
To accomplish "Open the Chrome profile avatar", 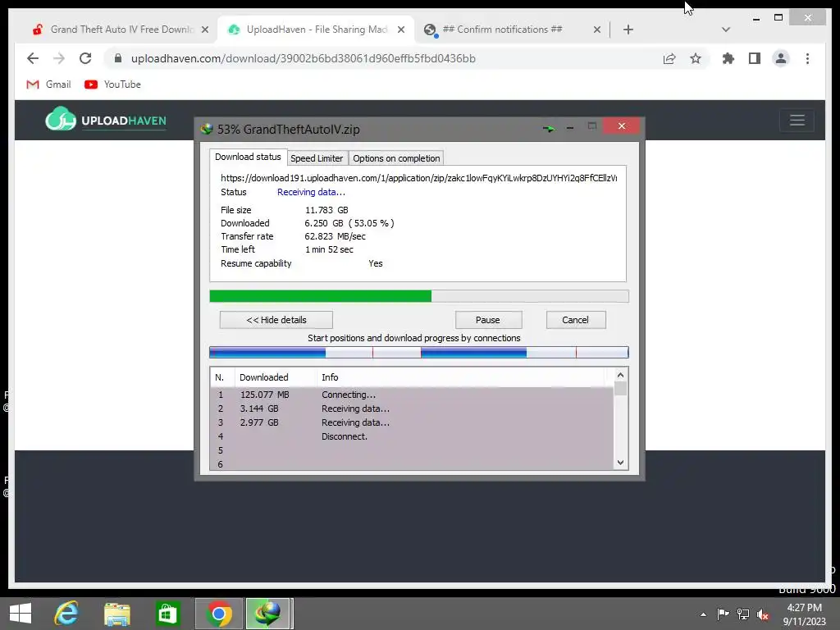I will click(781, 58).
